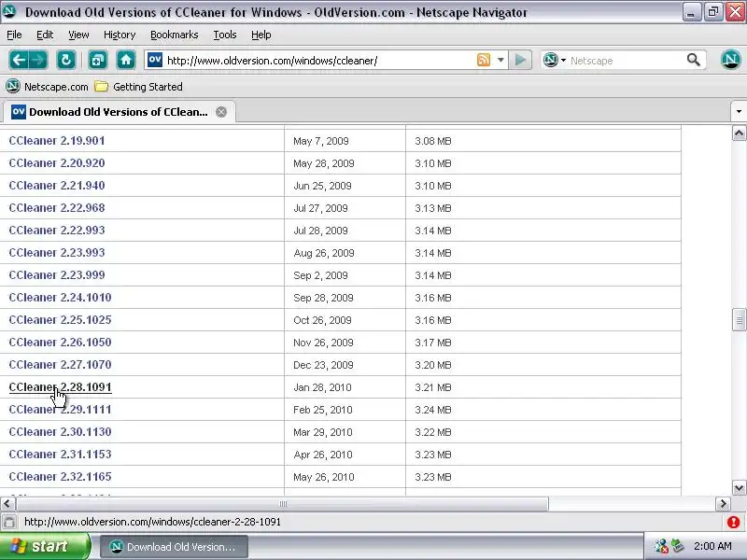Click the OV site icon in address bar
The width and height of the screenshot is (747, 560).
pyautogui.click(x=155, y=60)
